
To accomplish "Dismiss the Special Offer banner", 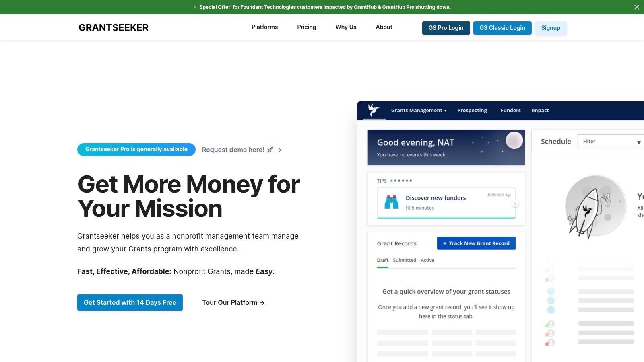I will 637,7.
